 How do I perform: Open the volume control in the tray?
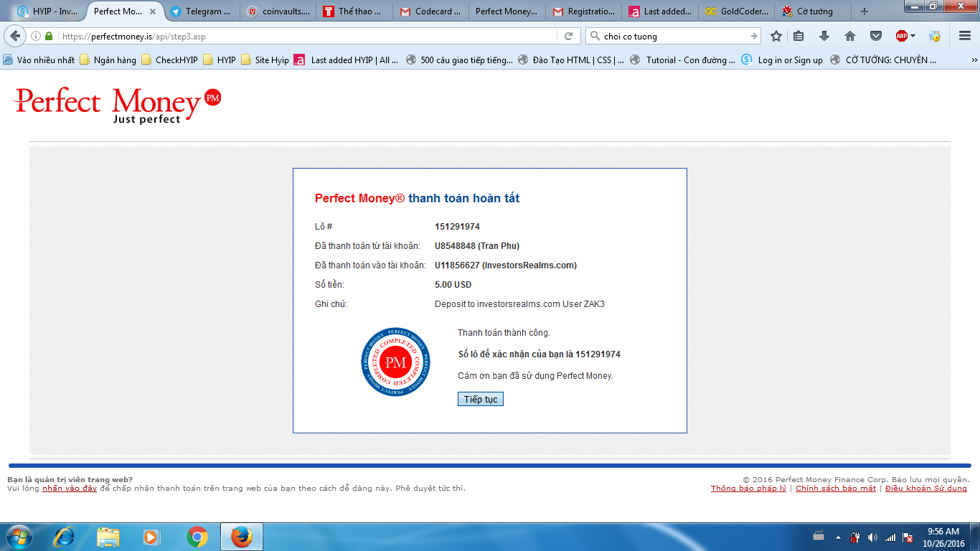872,537
